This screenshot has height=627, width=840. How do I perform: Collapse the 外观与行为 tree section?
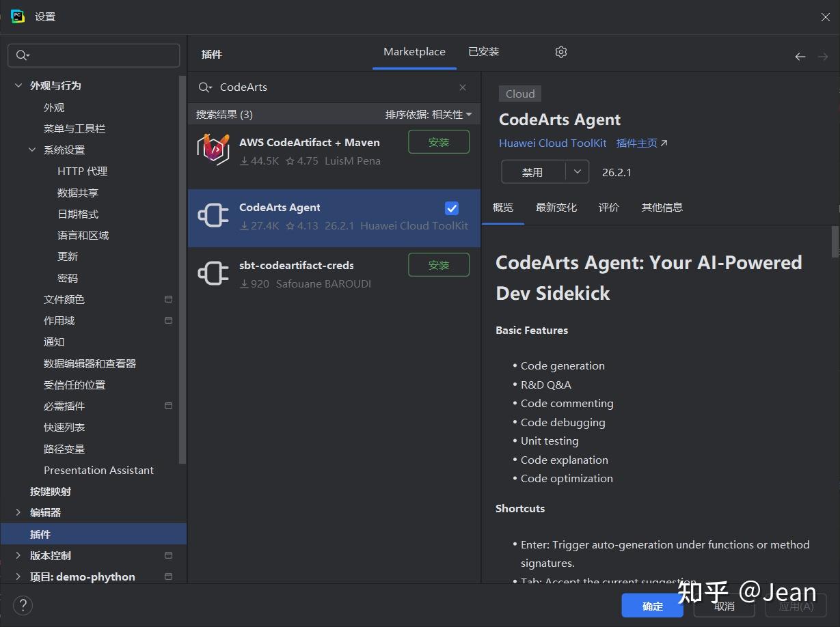[18, 86]
